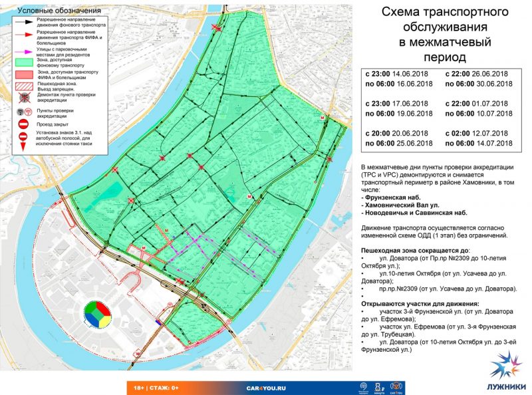Click the date 'по 06:00 30.06.2018'
532x395 pixels.
pyautogui.click(x=479, y=84)
